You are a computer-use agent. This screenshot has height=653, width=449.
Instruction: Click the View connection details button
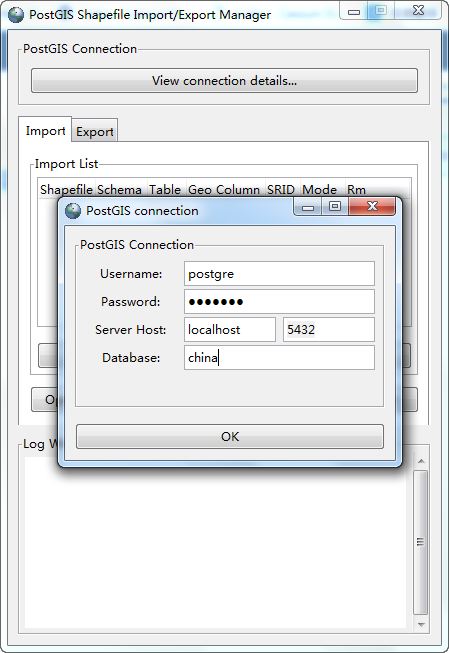[x=224, y=80]
